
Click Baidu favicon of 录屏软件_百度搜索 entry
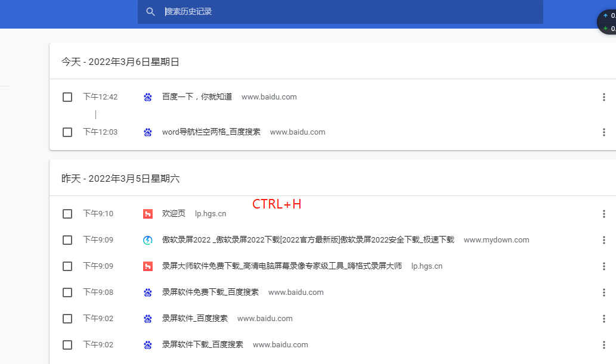click(148, 319)
